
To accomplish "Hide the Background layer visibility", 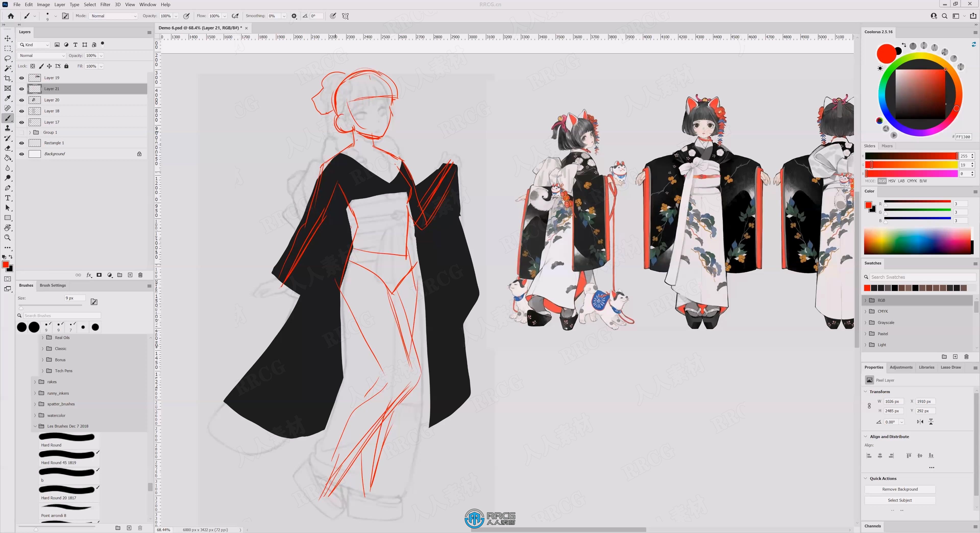I will coord(22,154).
